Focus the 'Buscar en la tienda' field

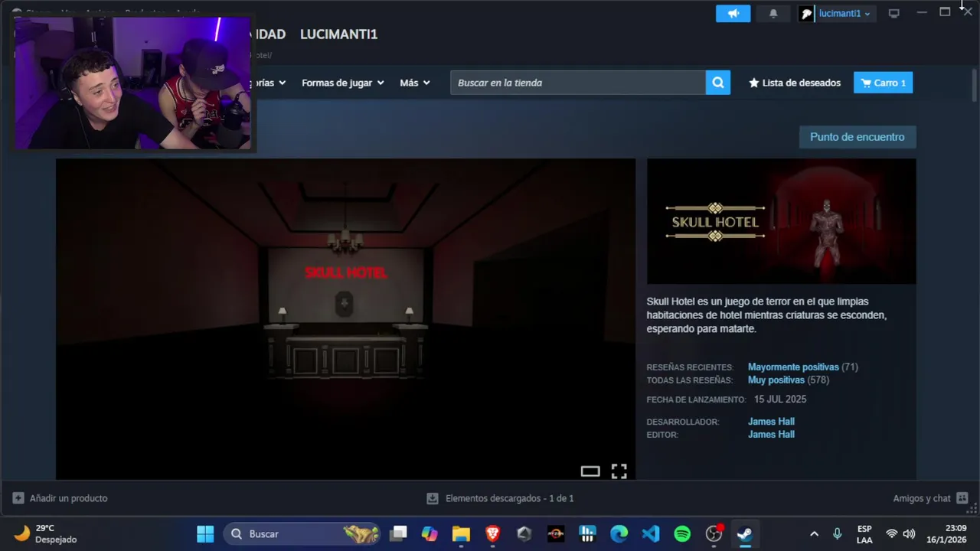click(x=578, y=83)
